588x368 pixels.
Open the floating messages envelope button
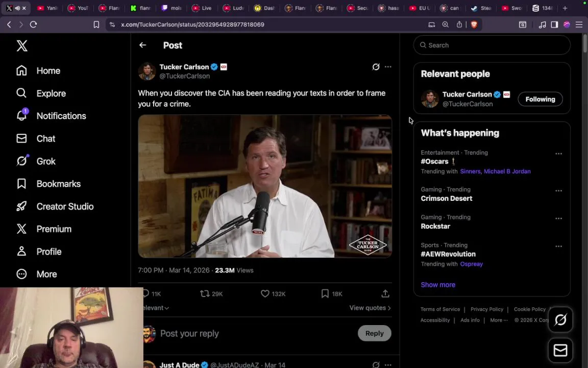coord(560,350)
